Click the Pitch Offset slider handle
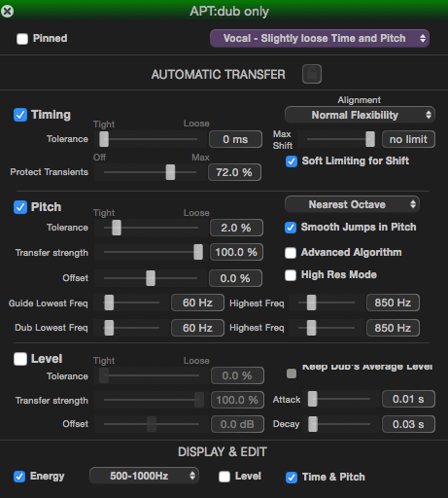This screenshot has width=448, height=498. tap(151, 278)
